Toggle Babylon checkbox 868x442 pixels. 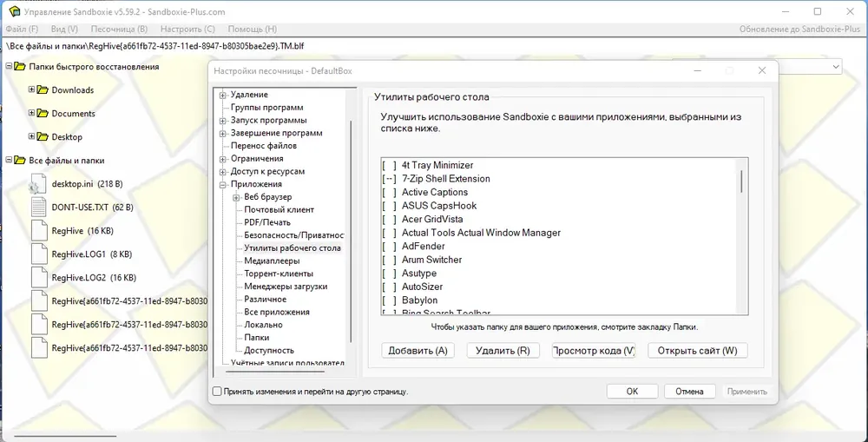[x=390, y=300]
